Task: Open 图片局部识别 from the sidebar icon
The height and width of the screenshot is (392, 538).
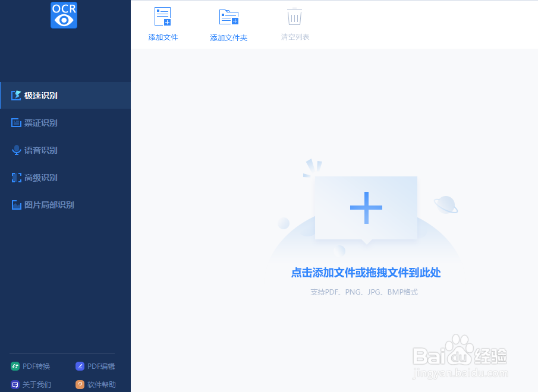Action: click(17, 204)
